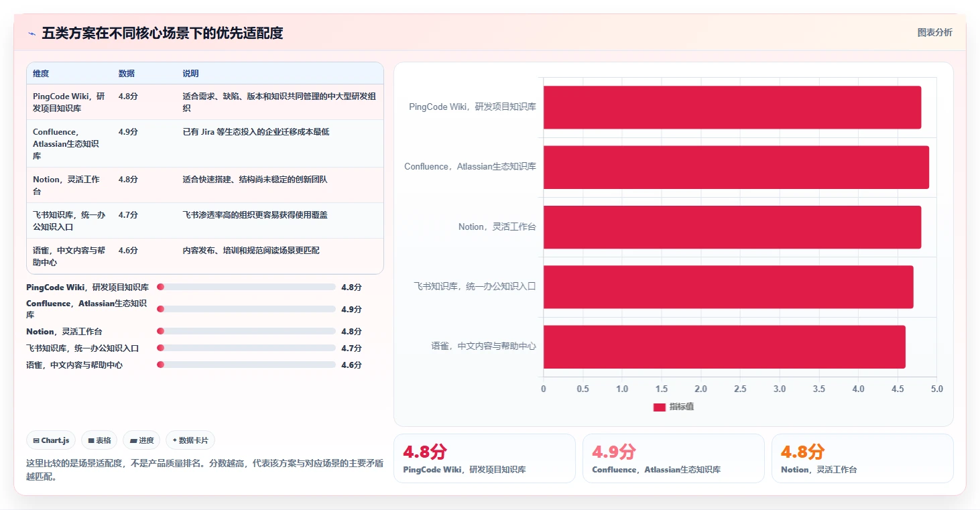Click the 指标值 legend text

click(x=682, y=407)
